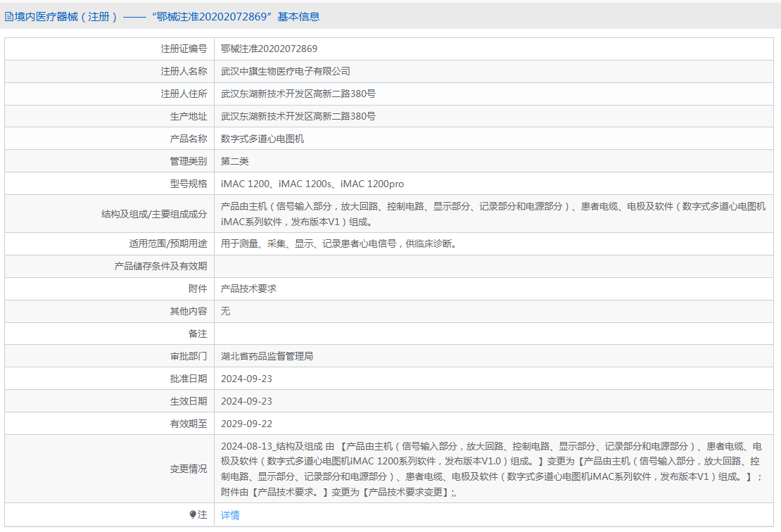This screenshot has width=781, height=532.
Task: Click the label 变更情况
Action: pos(189,469)
